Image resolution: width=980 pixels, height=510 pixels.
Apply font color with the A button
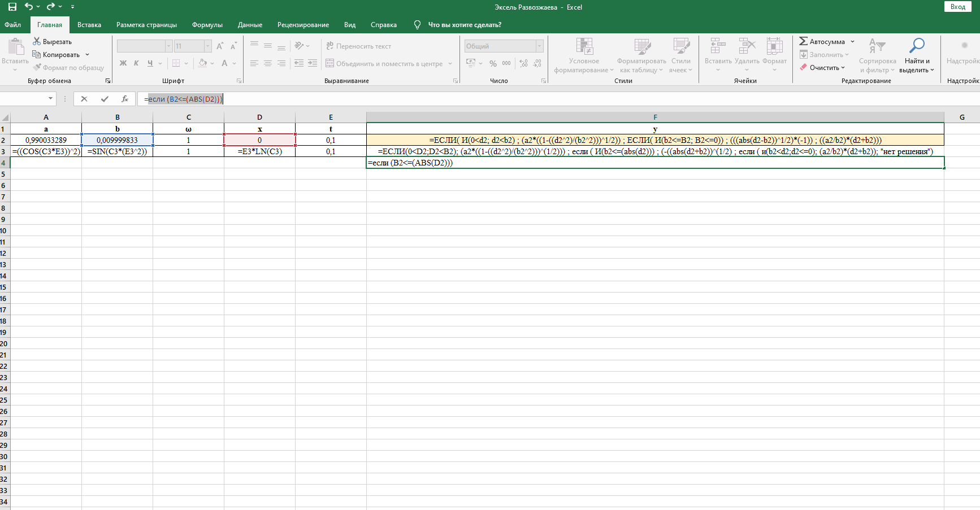click(x=224, y=63)
